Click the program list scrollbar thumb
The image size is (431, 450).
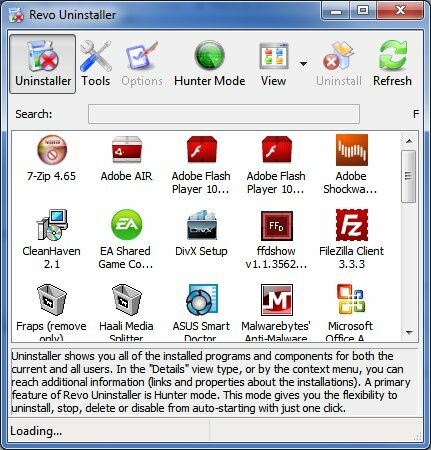tap(409, 176)
